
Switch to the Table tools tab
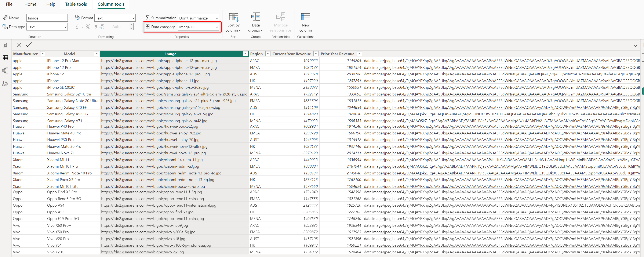click(x=76, y=4)
